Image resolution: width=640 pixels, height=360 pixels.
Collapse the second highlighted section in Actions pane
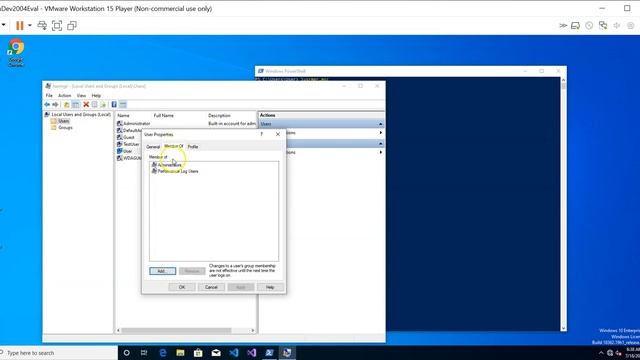click(x=380, y=143)
